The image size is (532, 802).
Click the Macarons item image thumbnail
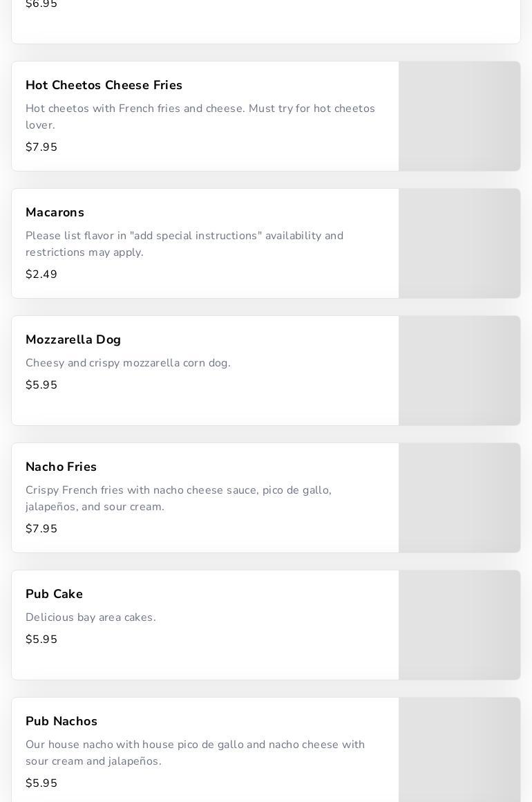[459, 243]
